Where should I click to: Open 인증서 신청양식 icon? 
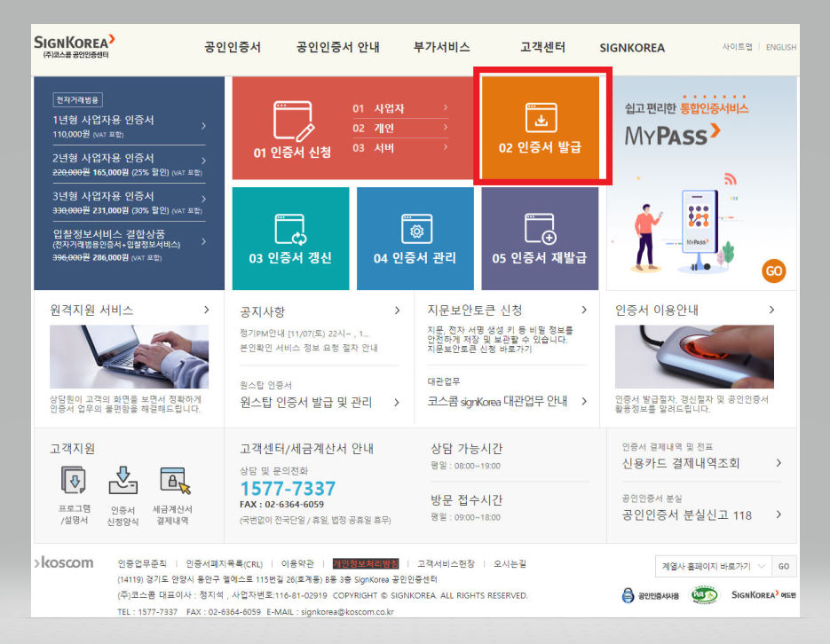123,480
